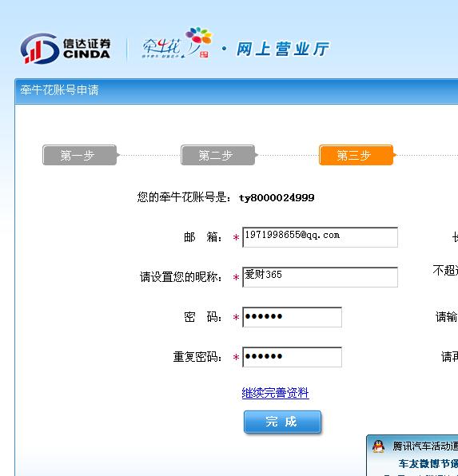Focus the 密码 password field
Image resolution: width=458 pixels, height=476 pixels.
[292, 317]
